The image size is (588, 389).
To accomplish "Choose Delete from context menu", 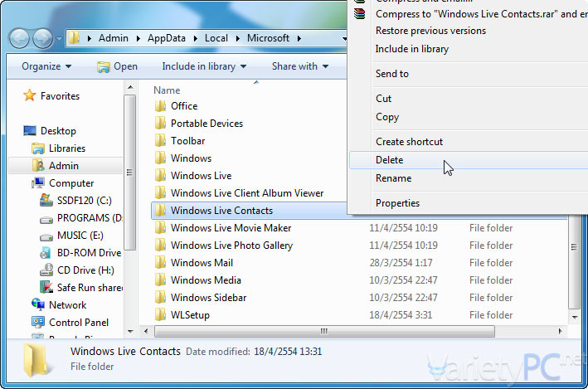I will point(469,160).
